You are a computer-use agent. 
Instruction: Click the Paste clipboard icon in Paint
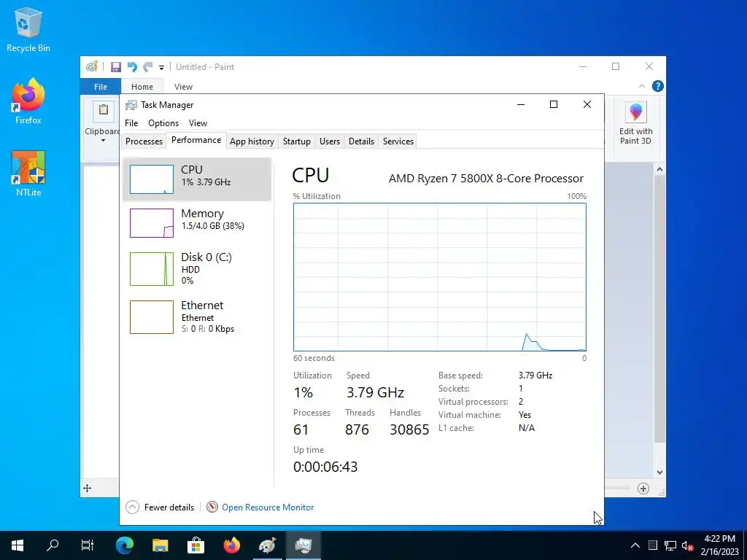coord(104,111)
